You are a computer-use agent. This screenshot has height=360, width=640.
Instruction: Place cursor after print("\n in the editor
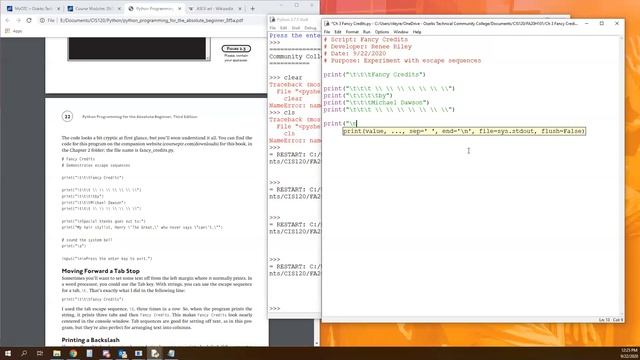[357, 123]
